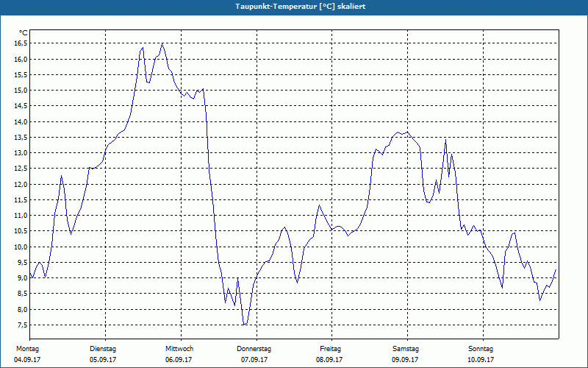Screen dimensions: 588x368
Task: Select the 9,5 y-axis value
Action: 23,263
